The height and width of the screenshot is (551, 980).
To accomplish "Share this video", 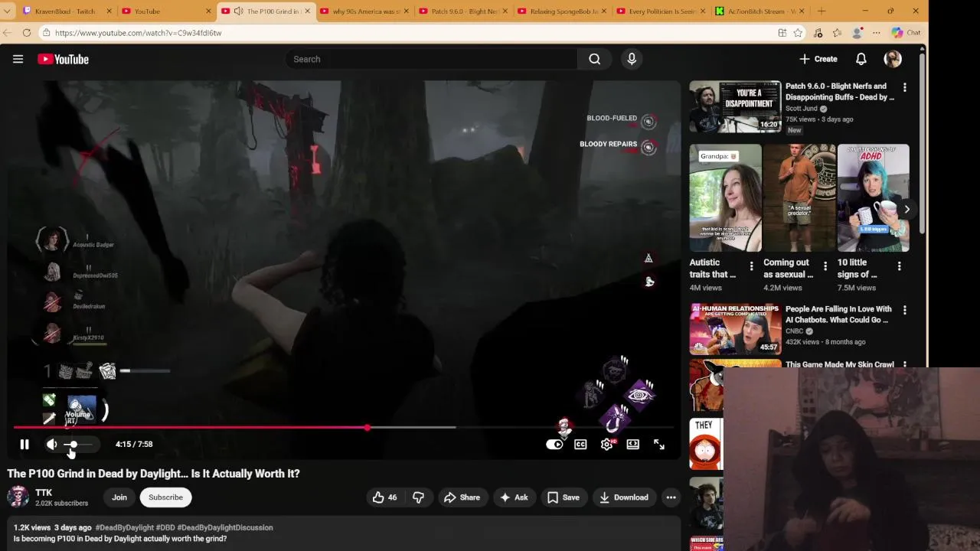I will (x=462, y=497).
